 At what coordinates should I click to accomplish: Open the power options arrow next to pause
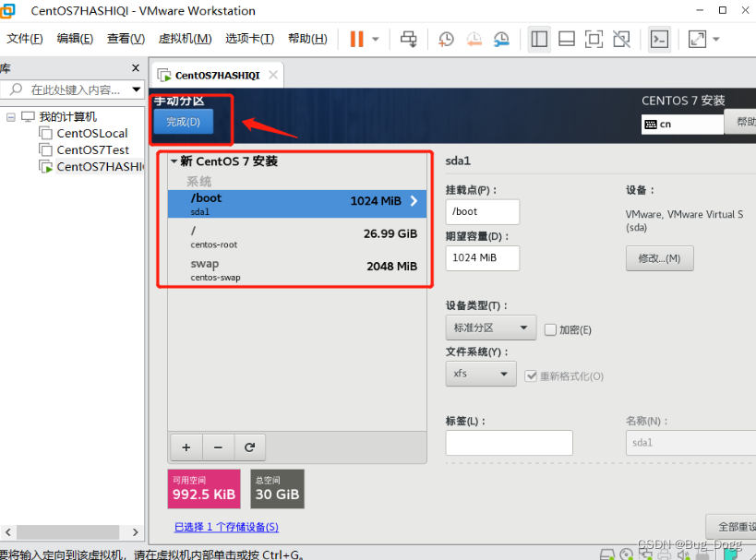376,39
